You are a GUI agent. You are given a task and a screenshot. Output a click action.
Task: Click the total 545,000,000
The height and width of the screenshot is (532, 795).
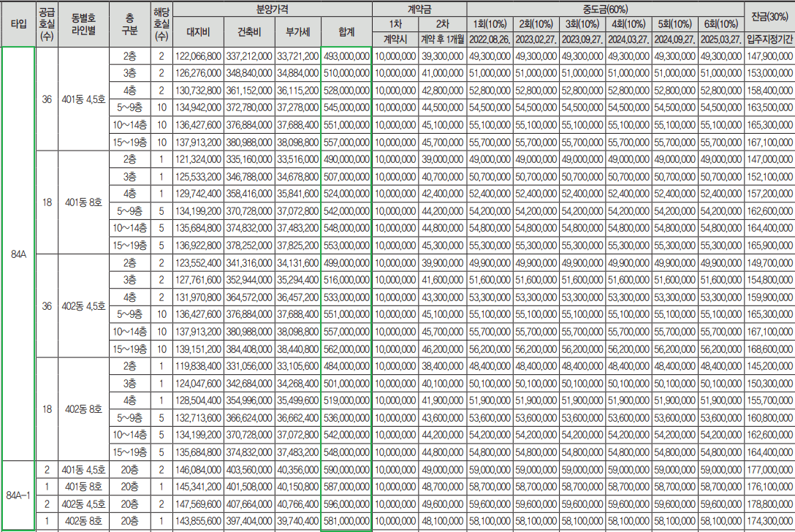tap(346, 107)
